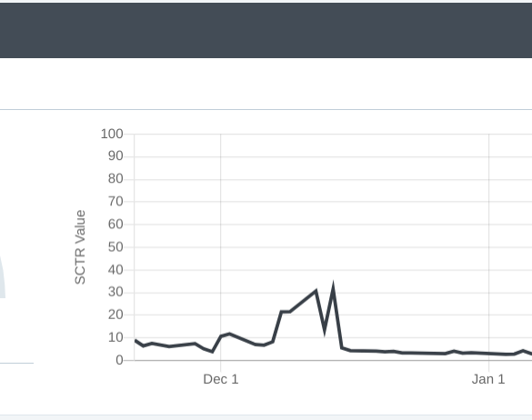This screenshot has height=420, width=532.
Task: Click the dark header bar at top
Action: (x=266, y=30)
